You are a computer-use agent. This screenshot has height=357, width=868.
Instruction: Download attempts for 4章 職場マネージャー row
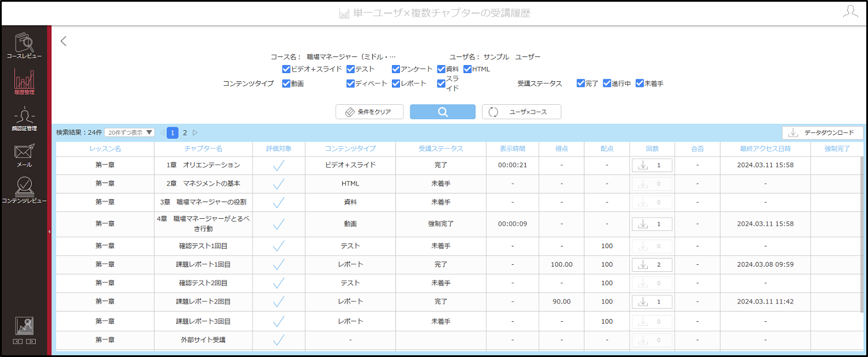652,224
